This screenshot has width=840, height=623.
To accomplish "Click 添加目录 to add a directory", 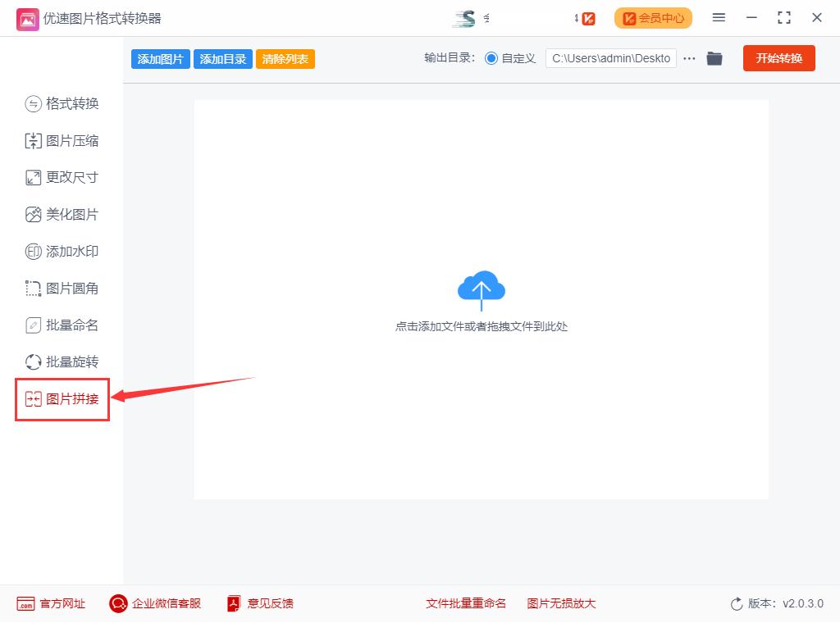I will point(222,58).
